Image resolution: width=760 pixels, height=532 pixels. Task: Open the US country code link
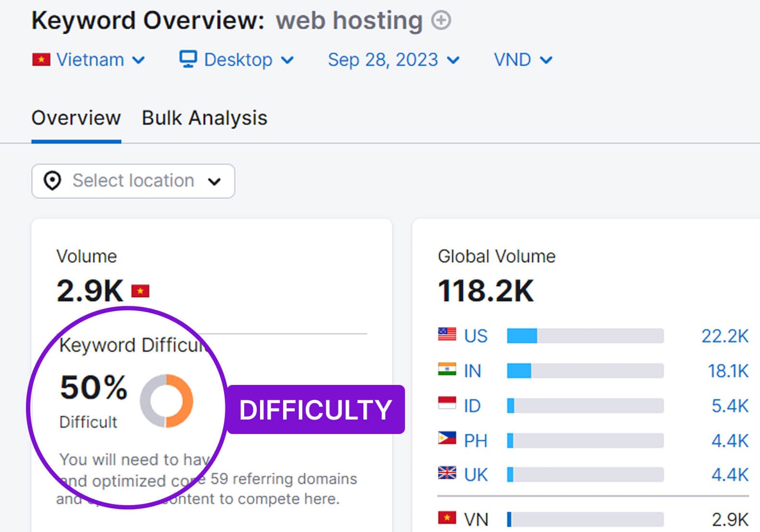[x=475, y=336]
